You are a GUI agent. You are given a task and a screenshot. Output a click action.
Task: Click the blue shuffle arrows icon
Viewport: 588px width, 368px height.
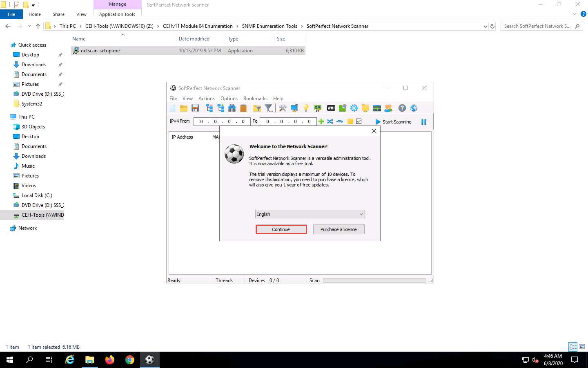(330, 121)
